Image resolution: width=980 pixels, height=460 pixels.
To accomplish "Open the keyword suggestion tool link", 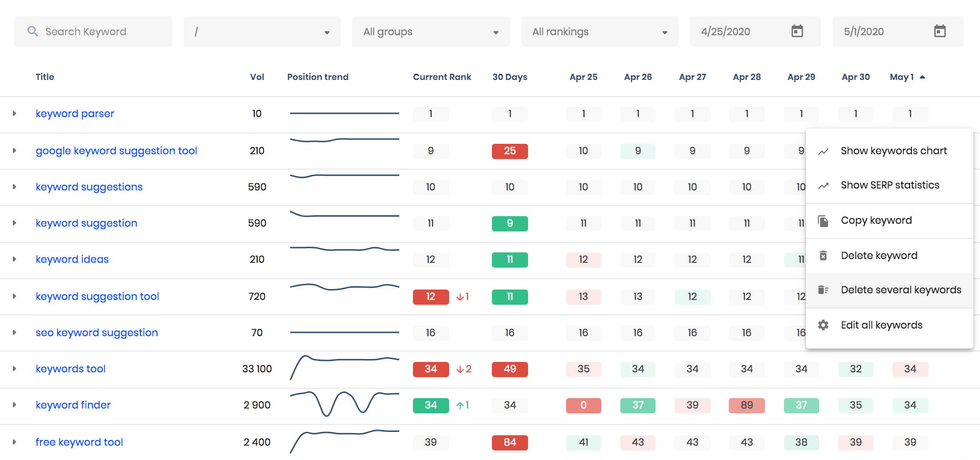I will click(97, 297).
